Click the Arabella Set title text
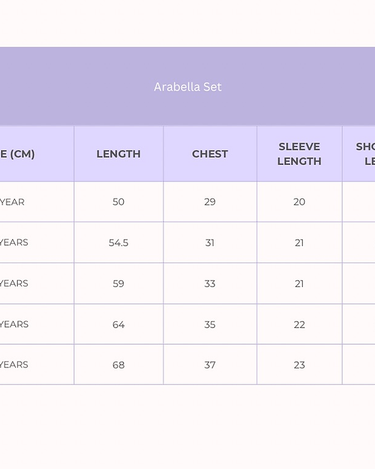The width and height of the screenshot is (375, 469). [x=188, y=87]
